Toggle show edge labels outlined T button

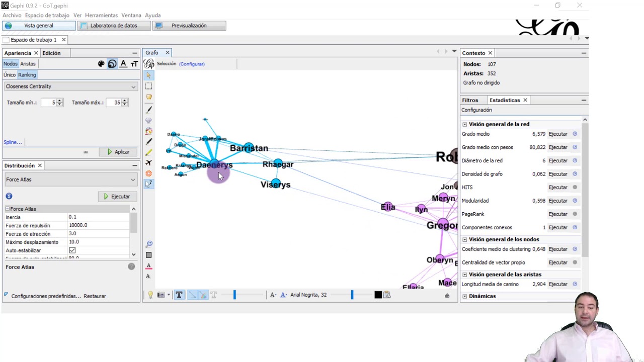pos(214,295)
